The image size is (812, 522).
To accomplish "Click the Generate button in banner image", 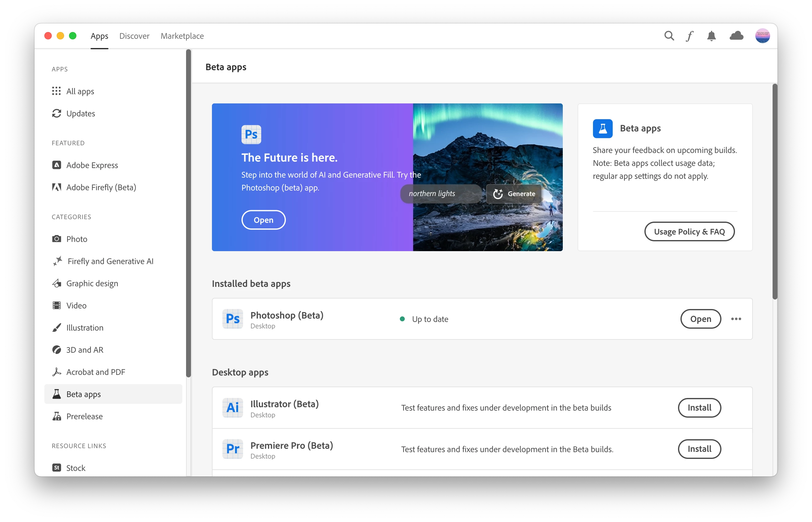I will coord(514,194).
